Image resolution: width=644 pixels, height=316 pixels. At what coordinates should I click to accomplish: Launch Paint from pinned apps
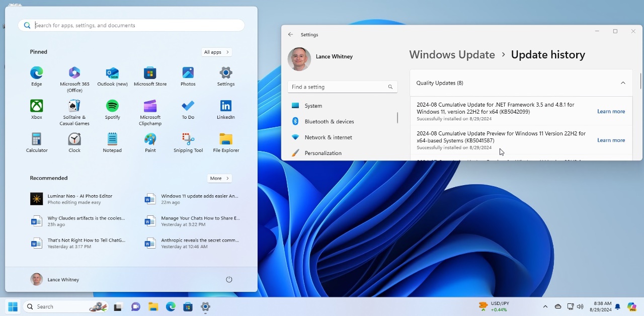(x=150, y=139)
